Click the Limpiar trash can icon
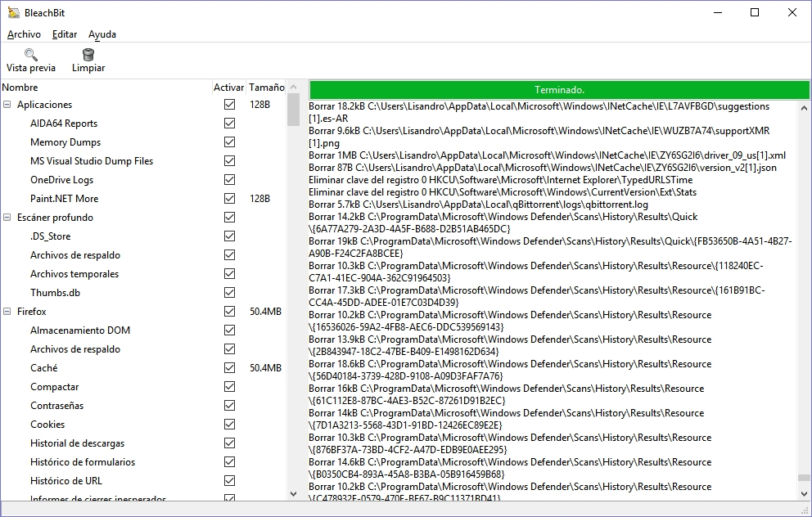This screenshot has height=517, width=812. click(x=88, y=54)
